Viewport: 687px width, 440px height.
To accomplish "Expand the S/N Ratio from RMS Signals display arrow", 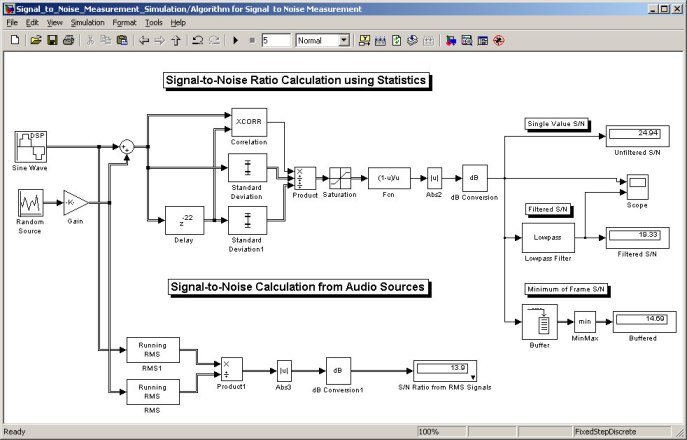I will (473, 377).
